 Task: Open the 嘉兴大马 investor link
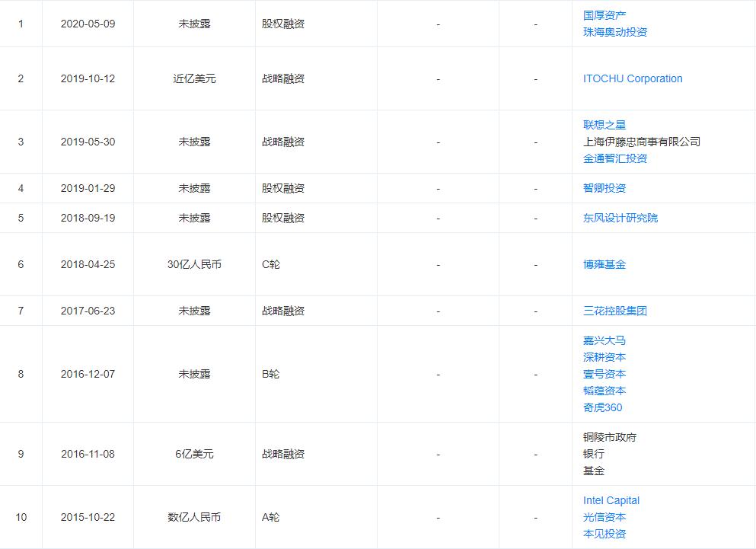point(604,340)
